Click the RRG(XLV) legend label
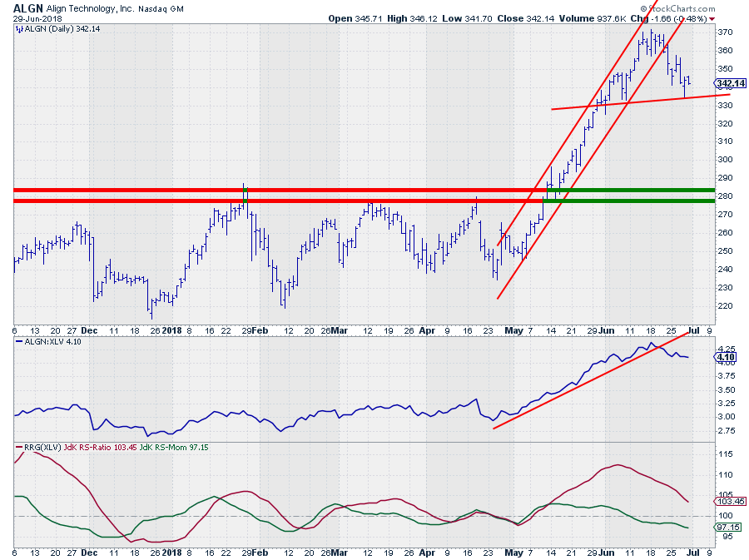 pos(42,448)
